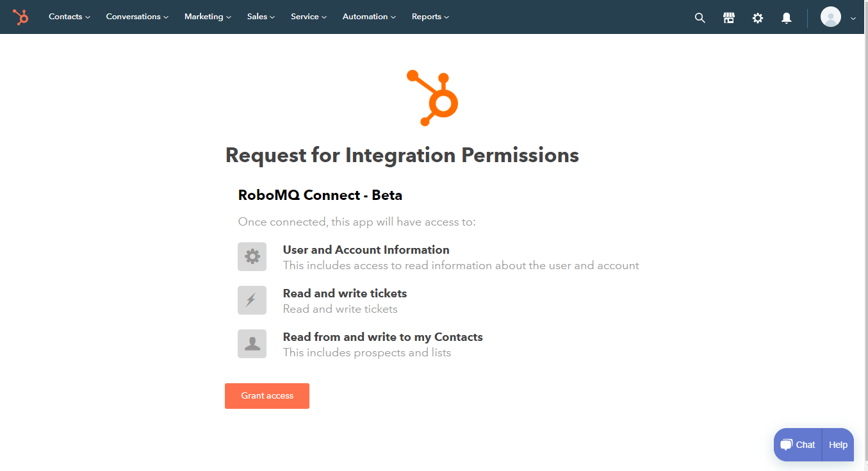The width and height of the screenshot is (868, 471).
Task: Click the 'Request for Integration Permissions' heading
Action: [402, 155]
